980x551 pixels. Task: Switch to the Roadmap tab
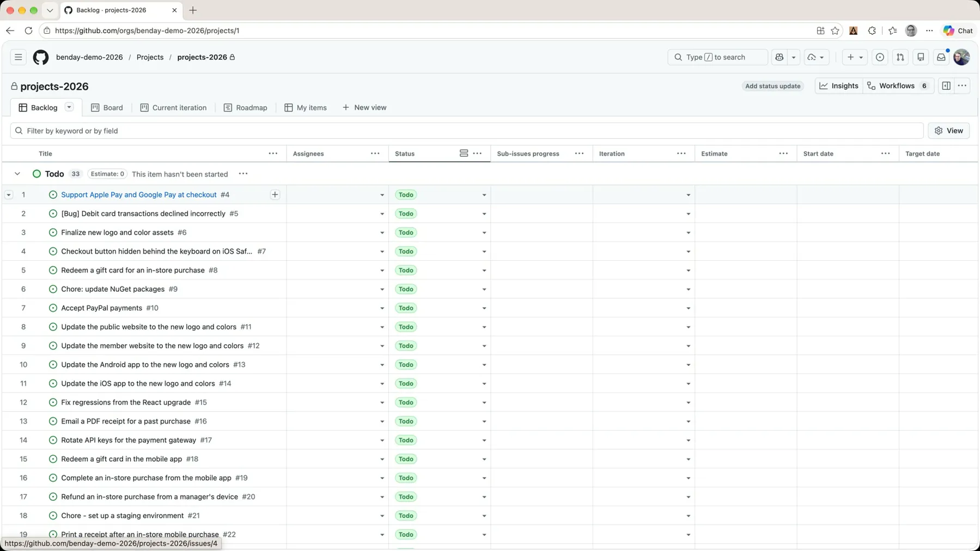tap(246, 108)
